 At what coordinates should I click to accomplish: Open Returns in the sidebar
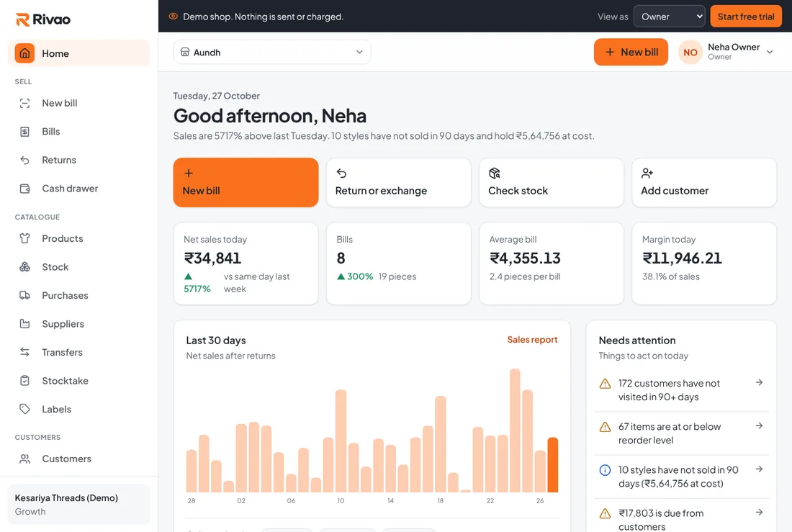click(x=78, y=160)
